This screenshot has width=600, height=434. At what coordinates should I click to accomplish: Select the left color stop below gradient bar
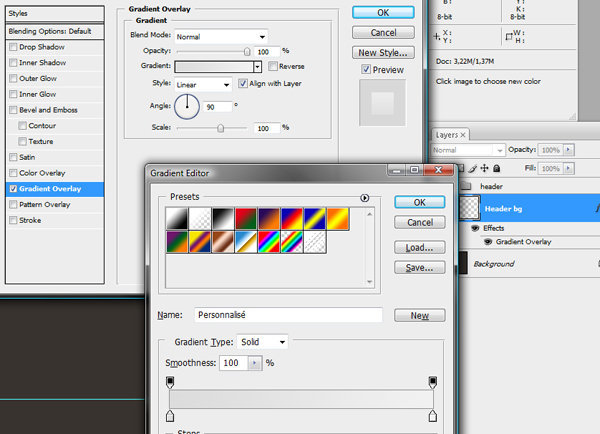170,416
